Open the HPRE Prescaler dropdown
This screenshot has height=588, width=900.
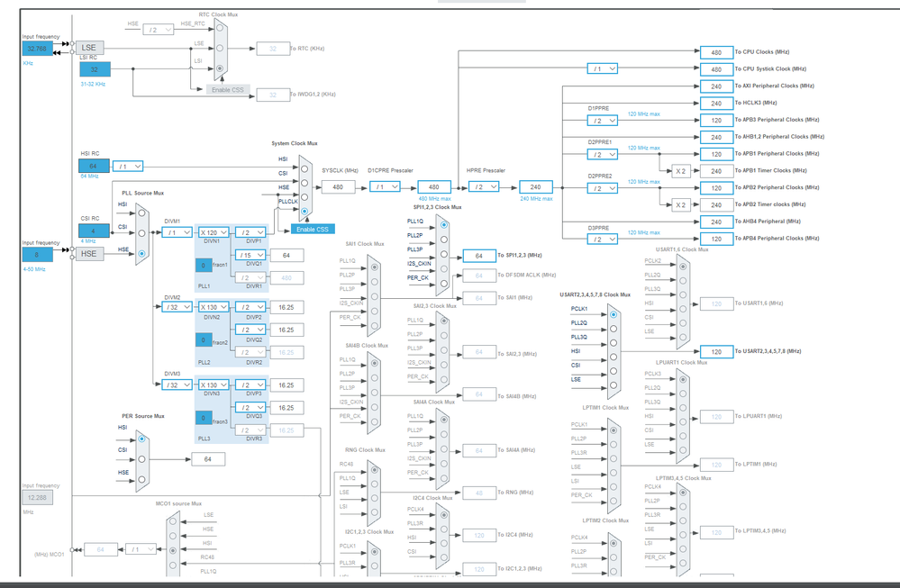tap(484, 187)
